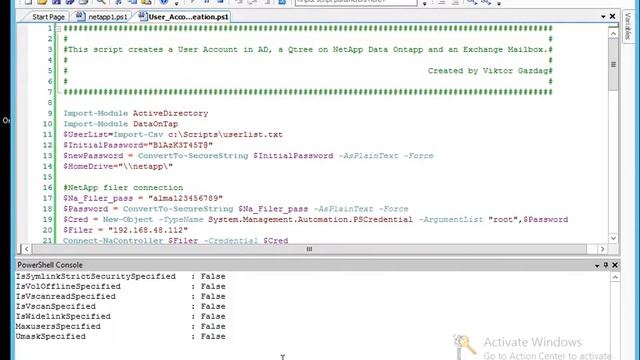Click 'IsVscanreadSpecified' in console output
The height and width of the screenshot is (360, 640).
(66, 297)
